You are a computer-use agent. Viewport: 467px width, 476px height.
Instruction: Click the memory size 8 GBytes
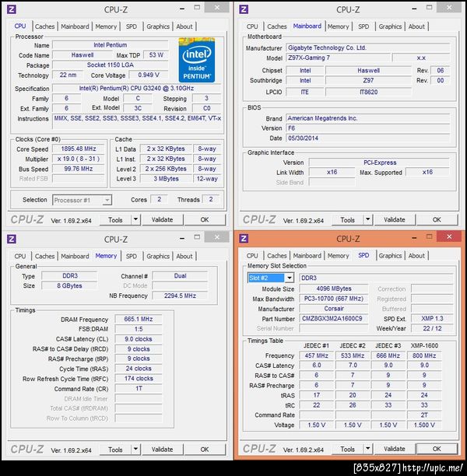pos(69,285)
